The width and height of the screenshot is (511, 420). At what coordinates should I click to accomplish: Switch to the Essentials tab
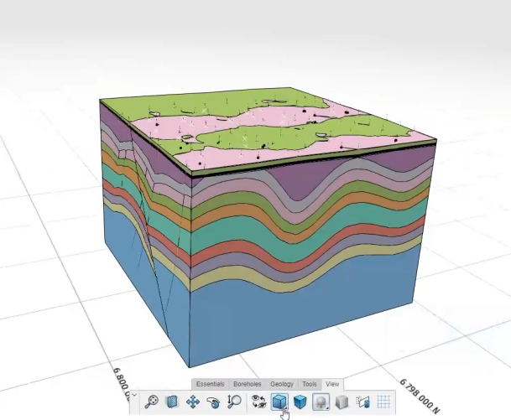[211, 384]
